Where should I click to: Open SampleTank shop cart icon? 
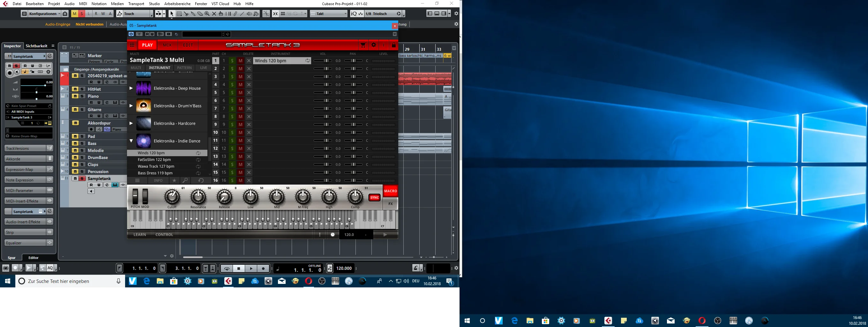click(363, 45)
